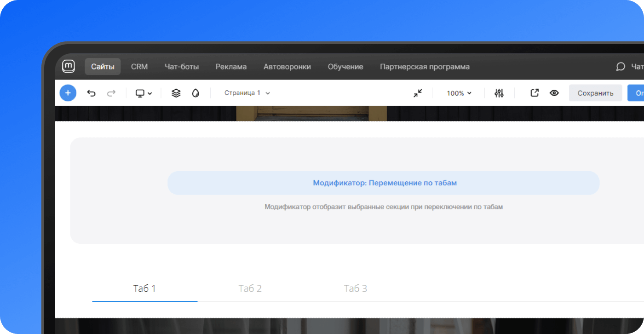
Task: Switch to Таб 2
Action: click(x=250, y=289)
